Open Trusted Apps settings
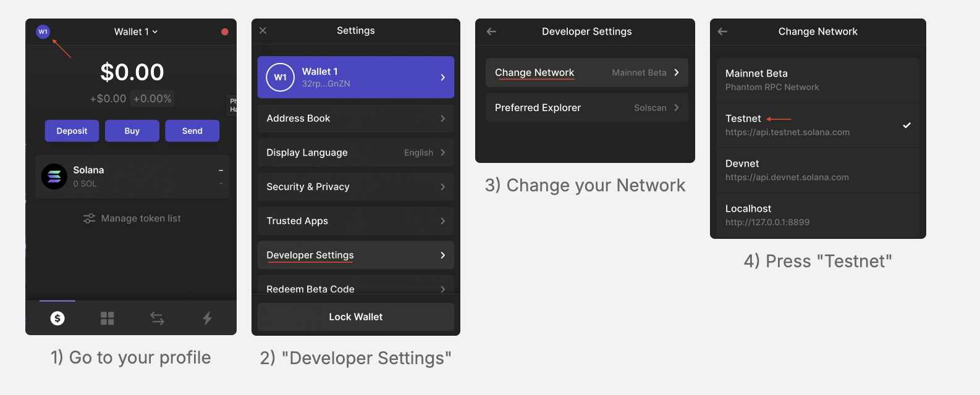 click(x=356, y=221)
